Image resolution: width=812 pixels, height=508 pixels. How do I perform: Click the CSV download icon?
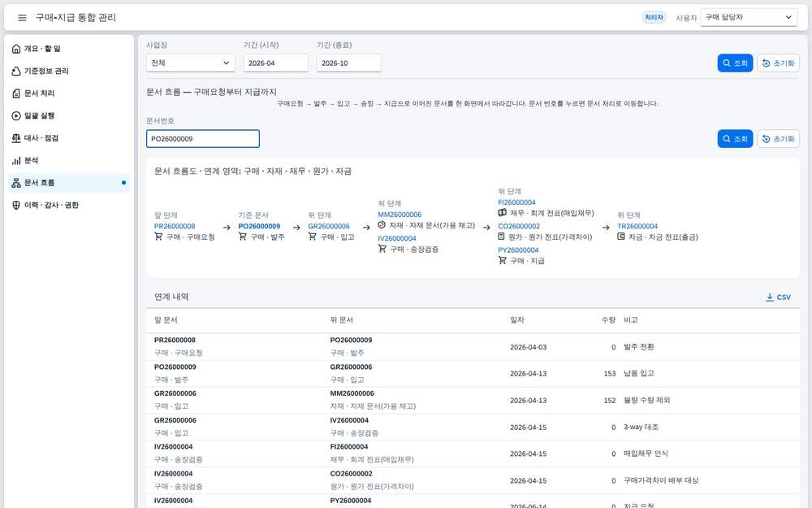[770, 297]
